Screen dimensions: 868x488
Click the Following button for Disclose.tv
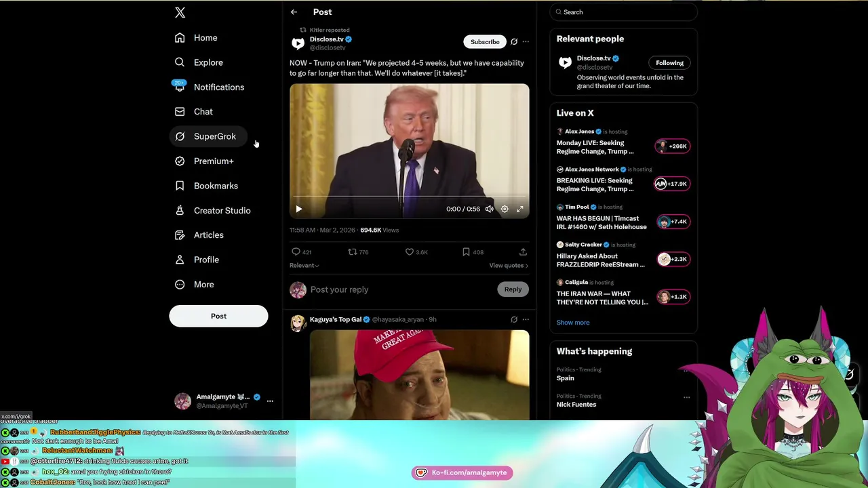[x=669, y=63]
